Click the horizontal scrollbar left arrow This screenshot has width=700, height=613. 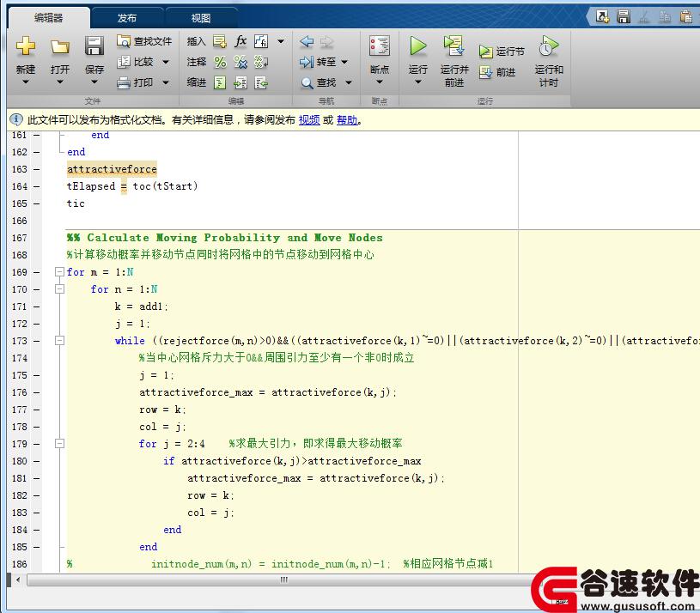pyautogui.click(x=18, y=580)
